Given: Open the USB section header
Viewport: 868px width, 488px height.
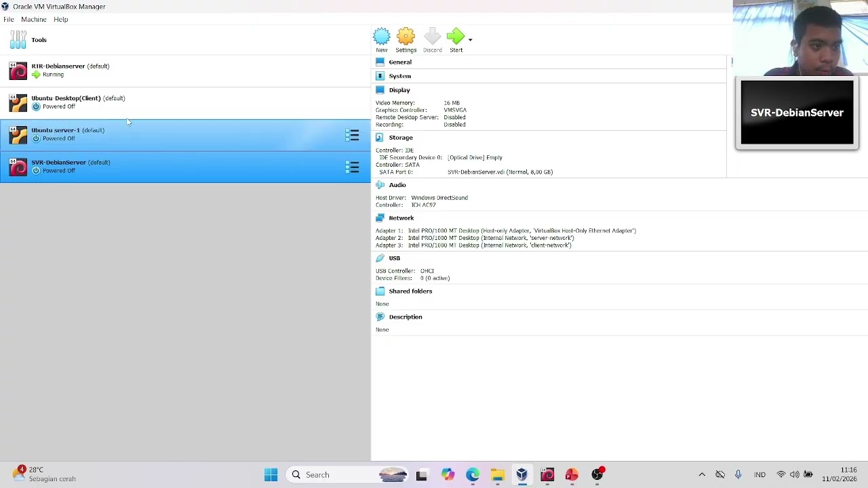Looking at the screenshot, I should point(395,258).
